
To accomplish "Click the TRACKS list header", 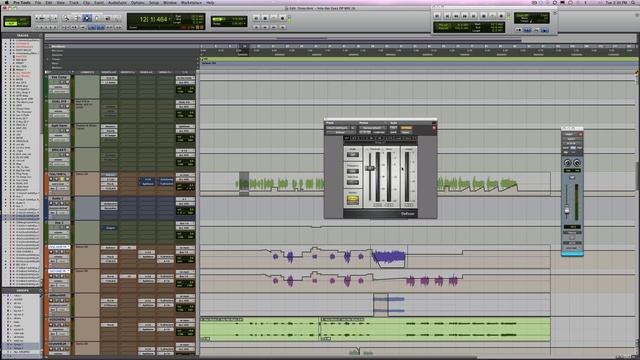I will tap(22, 36).
